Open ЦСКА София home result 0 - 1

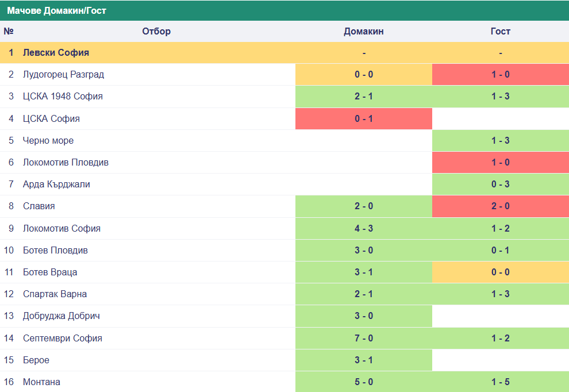pyautogui.click(x=364, y=118)
